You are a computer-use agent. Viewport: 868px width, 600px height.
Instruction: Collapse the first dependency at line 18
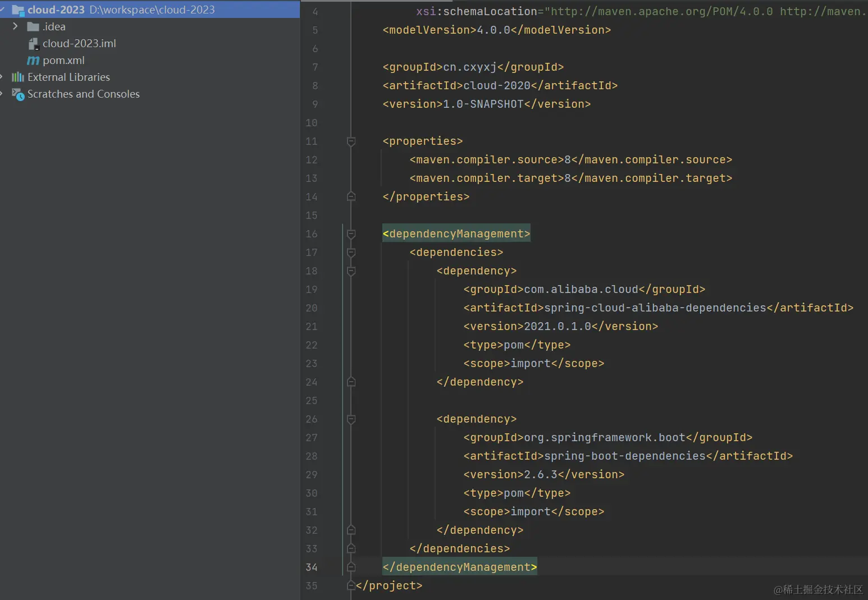(351, 271)
